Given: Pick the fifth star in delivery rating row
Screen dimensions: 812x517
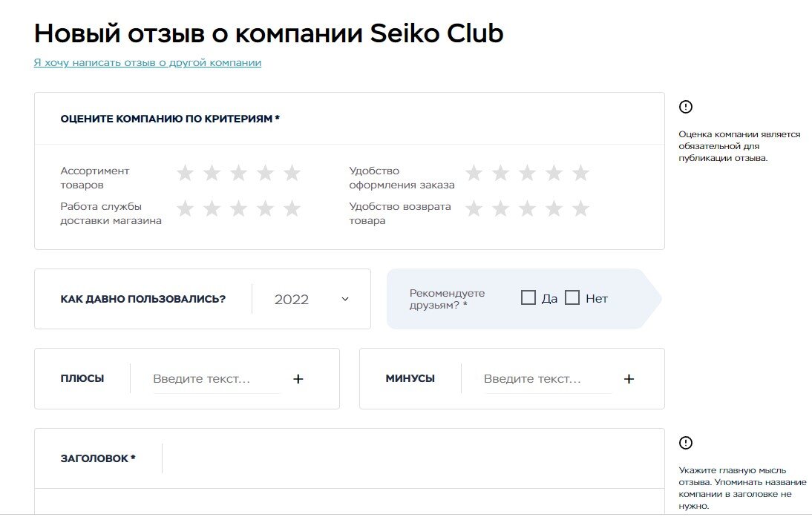Looking at the screenshot, I should (291, 208).
